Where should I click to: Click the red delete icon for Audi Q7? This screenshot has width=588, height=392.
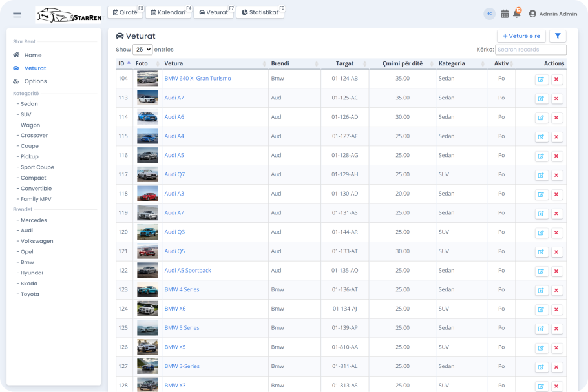[x=556, y=175]
